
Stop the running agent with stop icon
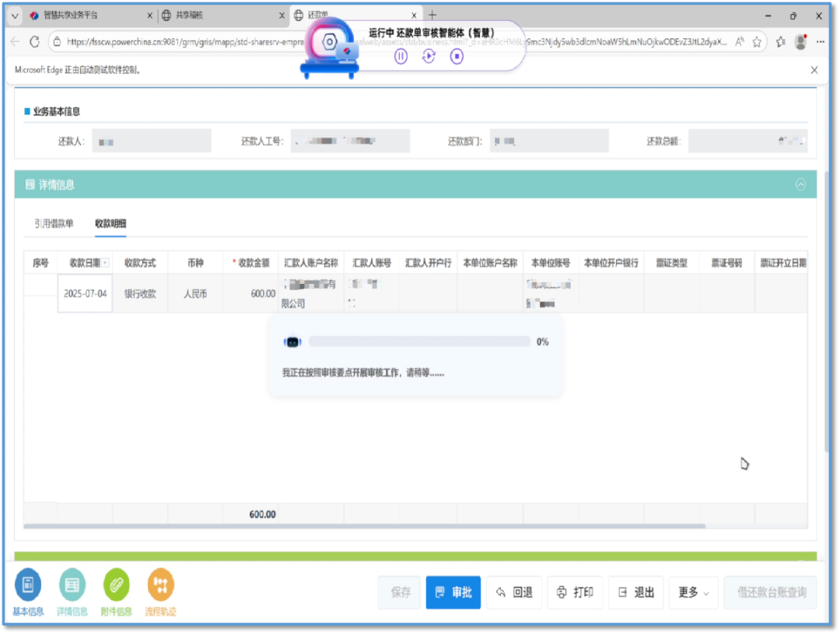457,56
